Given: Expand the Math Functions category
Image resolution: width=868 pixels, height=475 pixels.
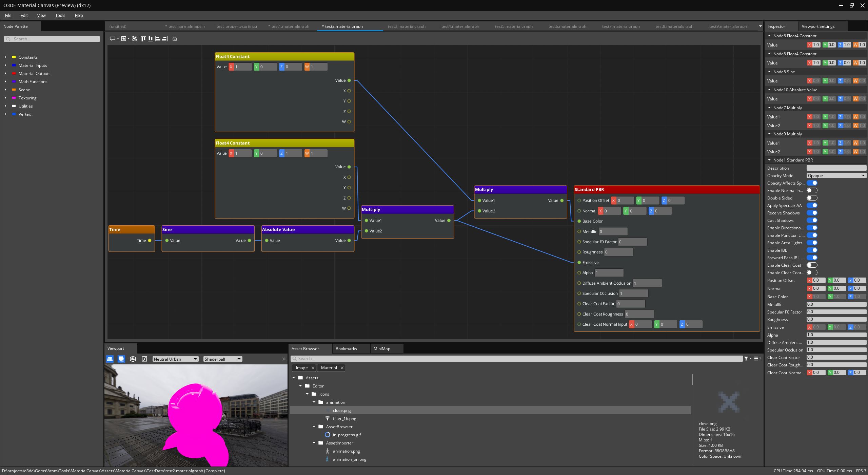Looking at the screenshot, I should 5,82.
